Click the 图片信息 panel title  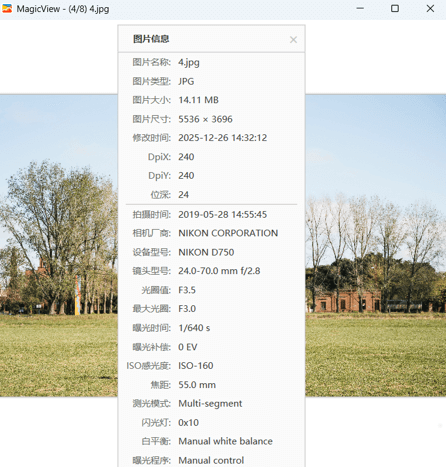point(151,39)
